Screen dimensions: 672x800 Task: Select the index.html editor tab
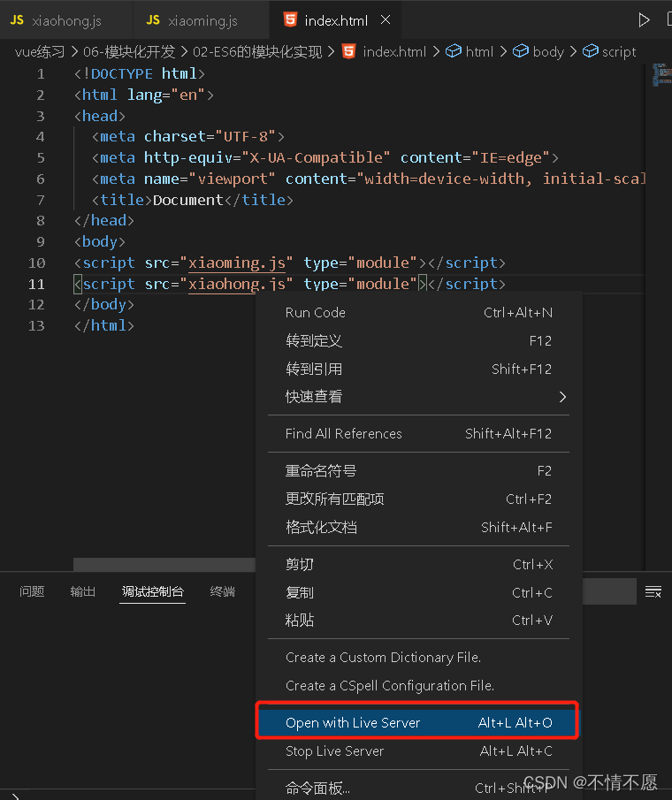[x=335, y=20]
